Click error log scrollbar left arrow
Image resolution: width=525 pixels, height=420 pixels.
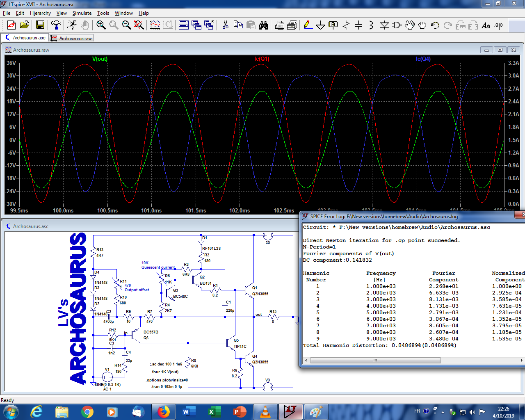point(306,360)
